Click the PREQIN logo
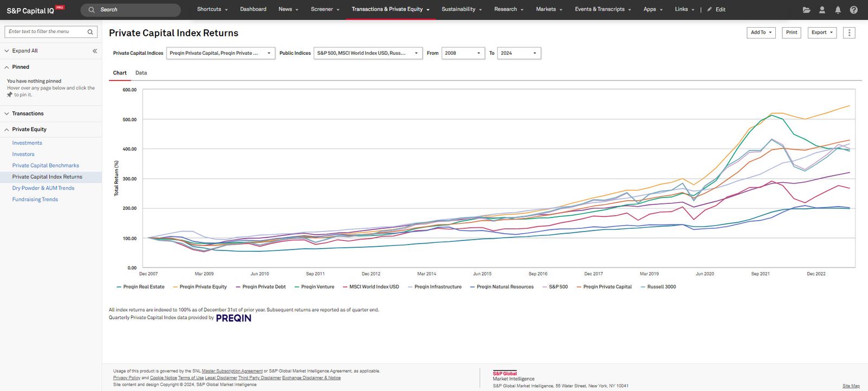The image size is (868, 391). (x=234, y=318)
